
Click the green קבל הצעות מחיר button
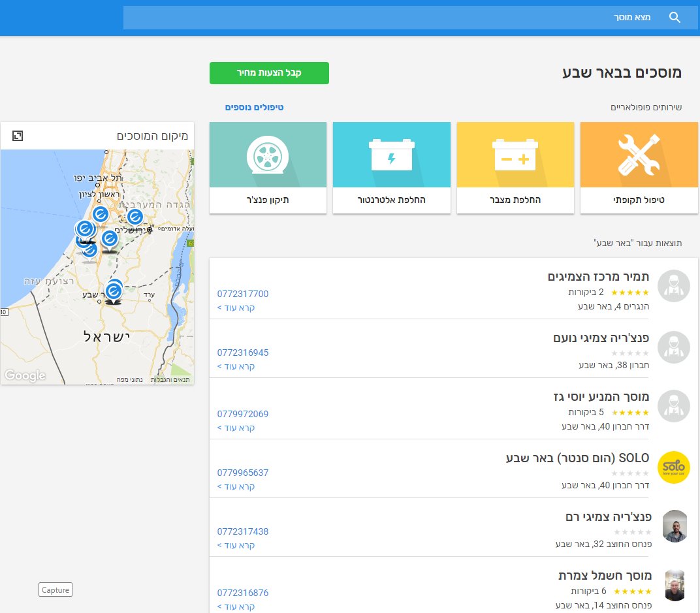click(x=269, y=73)
